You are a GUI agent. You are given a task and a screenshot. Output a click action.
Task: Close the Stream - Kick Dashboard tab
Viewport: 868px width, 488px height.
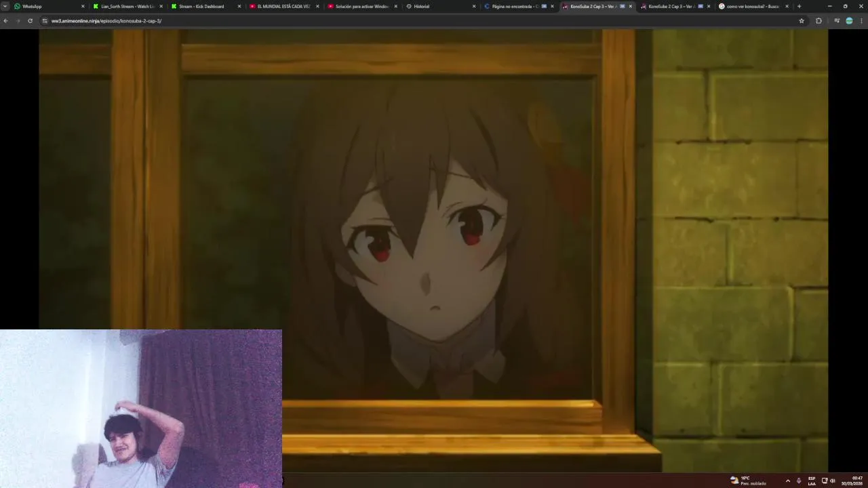239,6
